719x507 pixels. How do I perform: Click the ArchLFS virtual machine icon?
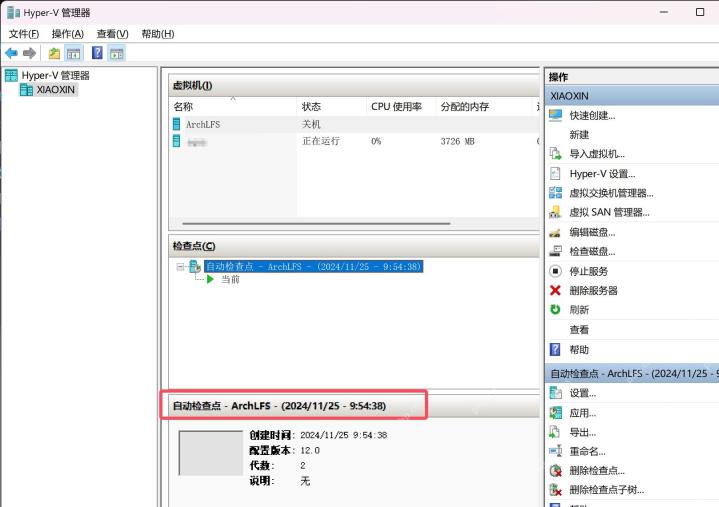[x=177, y=124]
